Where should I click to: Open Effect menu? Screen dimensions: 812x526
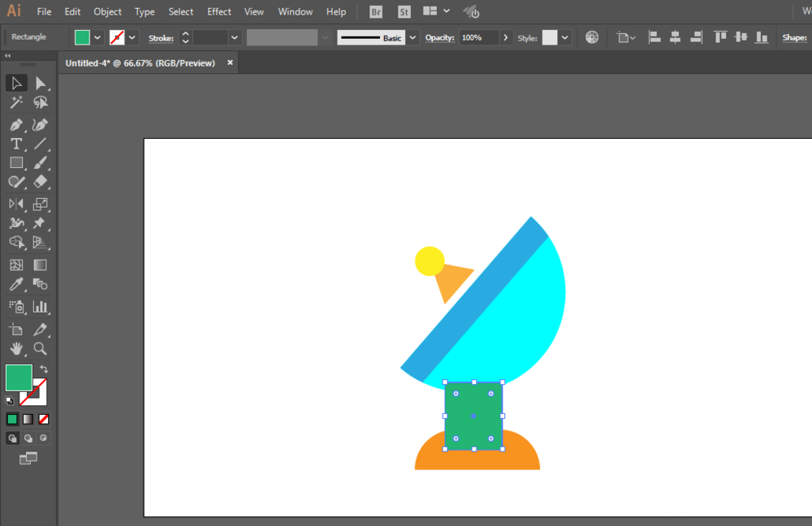[219, 11]
